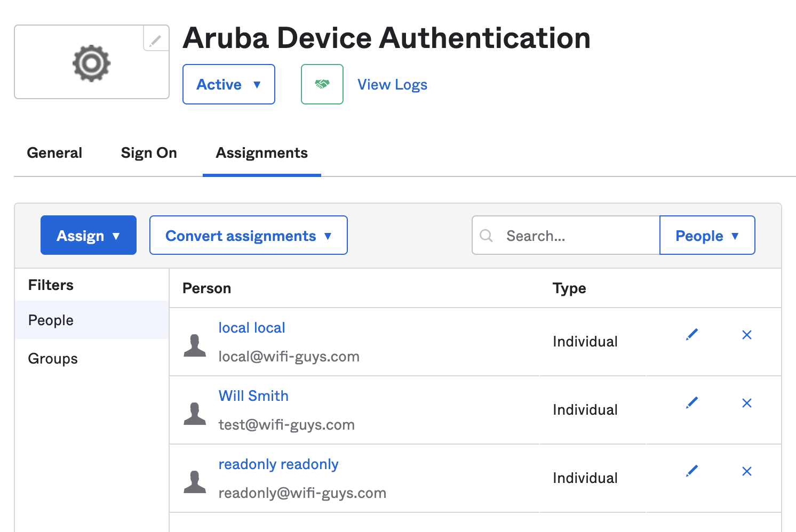Open the Active status dropdown
The width and height of the screenshot is (796, 532).
[x=228, y=84]
